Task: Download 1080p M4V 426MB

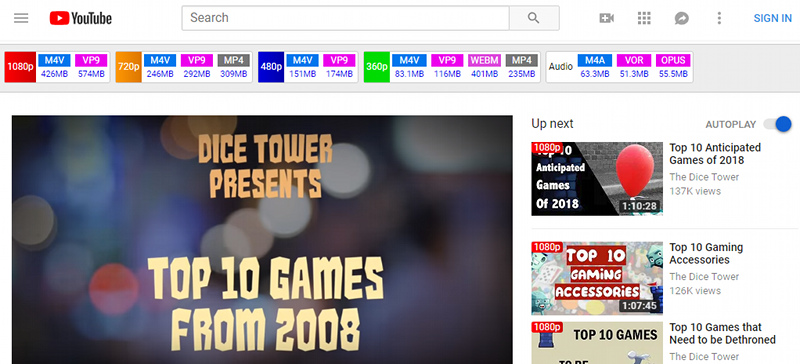Action: 54,67
